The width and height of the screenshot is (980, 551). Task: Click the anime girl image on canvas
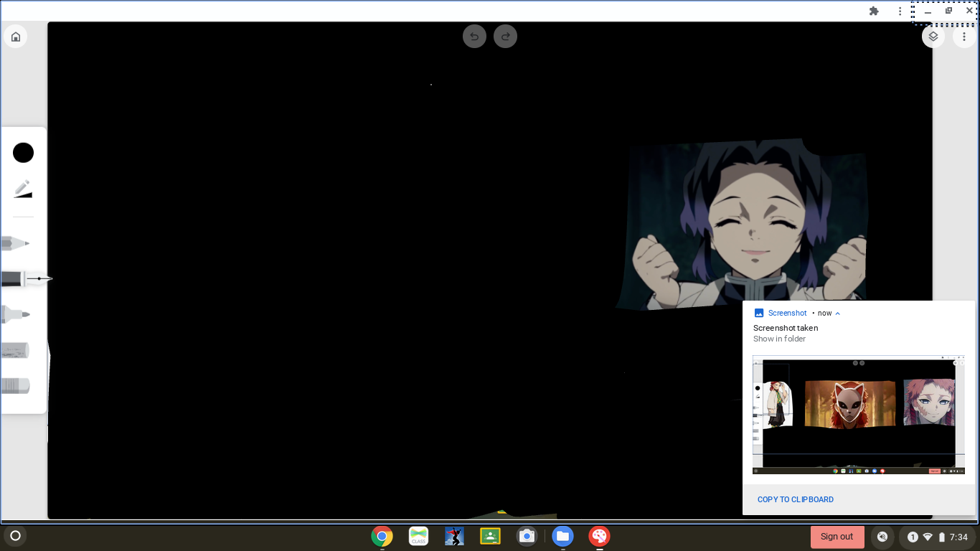pos(743,225)
